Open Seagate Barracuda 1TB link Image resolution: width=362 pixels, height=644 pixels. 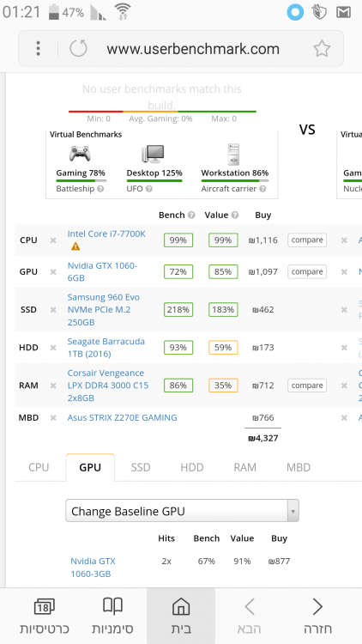click(x=106, y=348)
